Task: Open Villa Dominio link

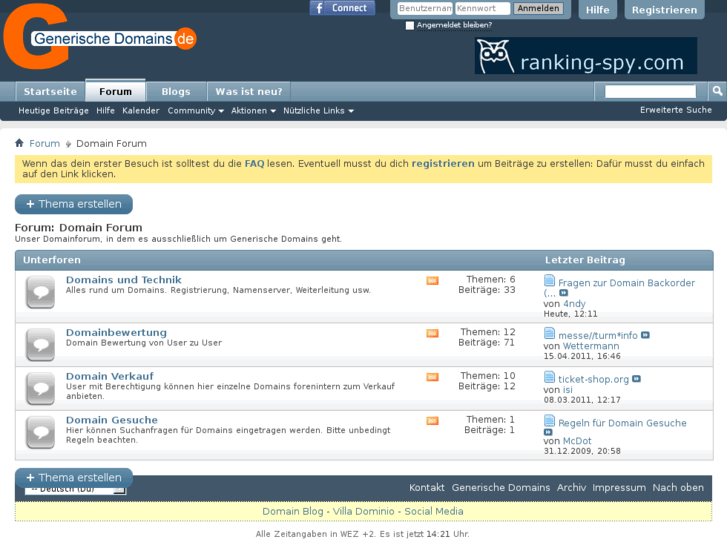Action: coord(364,511)
